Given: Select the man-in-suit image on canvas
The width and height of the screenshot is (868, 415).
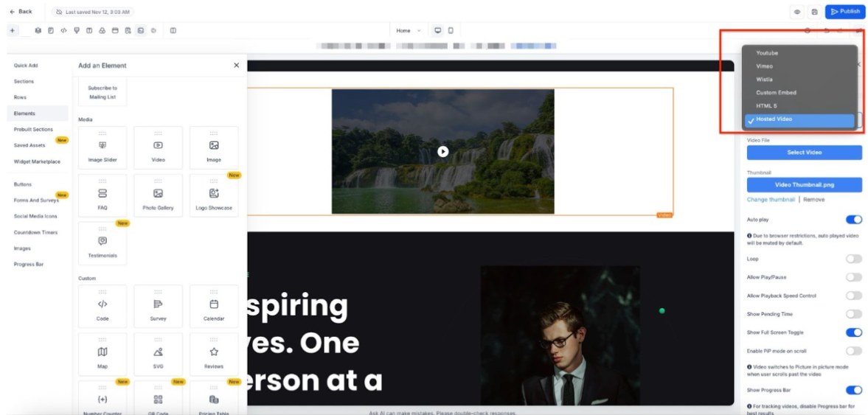Looking at the screenshot, I should [x=560, y=335].
